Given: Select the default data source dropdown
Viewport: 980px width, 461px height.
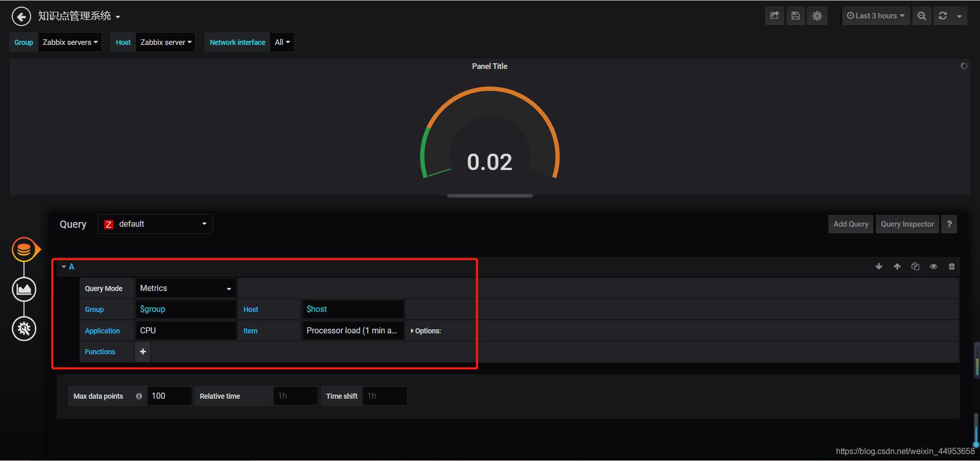Looking at the screenshot, I should (x=155, y=224).
